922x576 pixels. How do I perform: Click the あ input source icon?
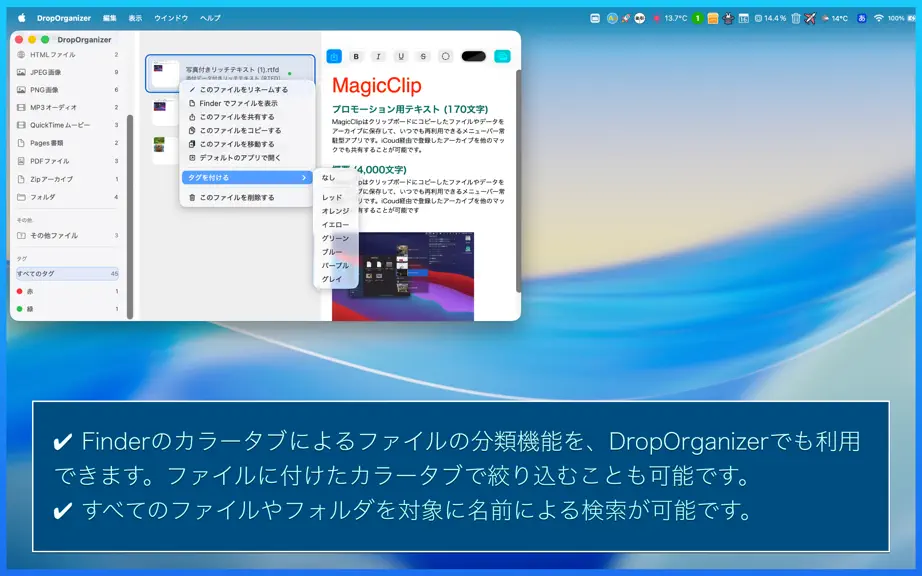tap(861, 18)
